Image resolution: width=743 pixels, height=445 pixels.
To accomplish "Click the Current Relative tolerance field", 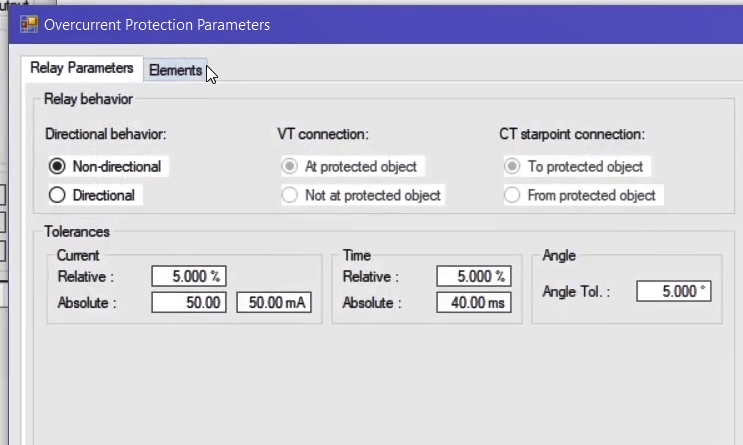I will click(x=190, y=277).
